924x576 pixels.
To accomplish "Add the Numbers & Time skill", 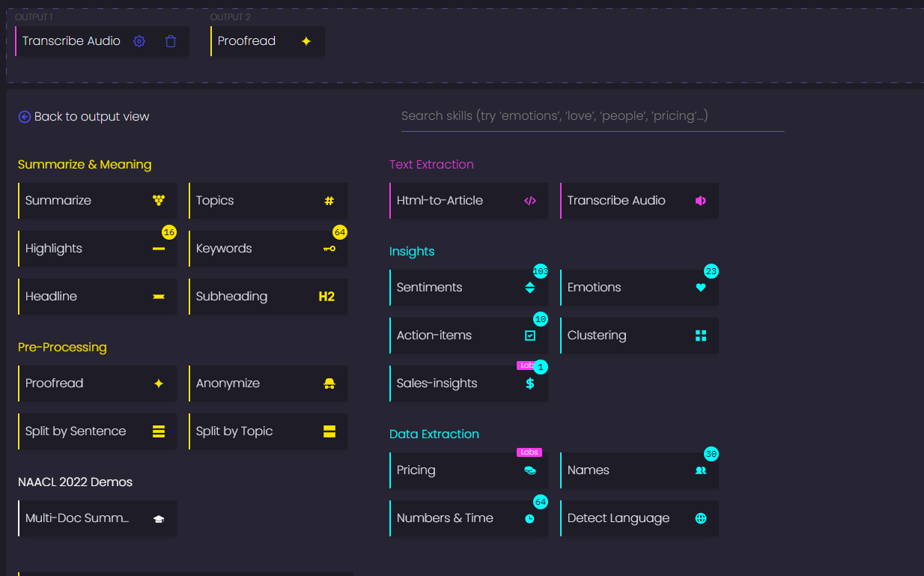I will pyautogui.click(x=469, y=518).
